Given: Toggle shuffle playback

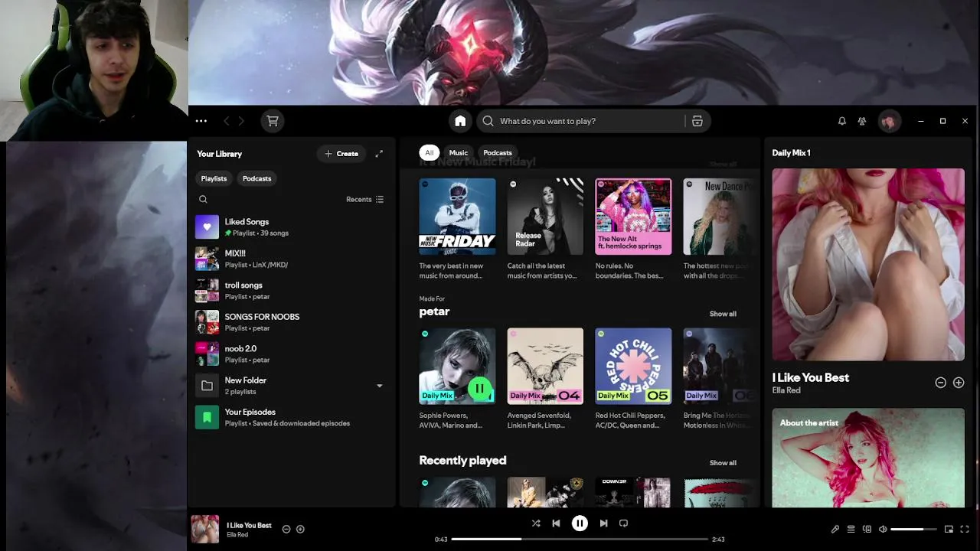Looking at the screenshot, I should coord(535,523).
